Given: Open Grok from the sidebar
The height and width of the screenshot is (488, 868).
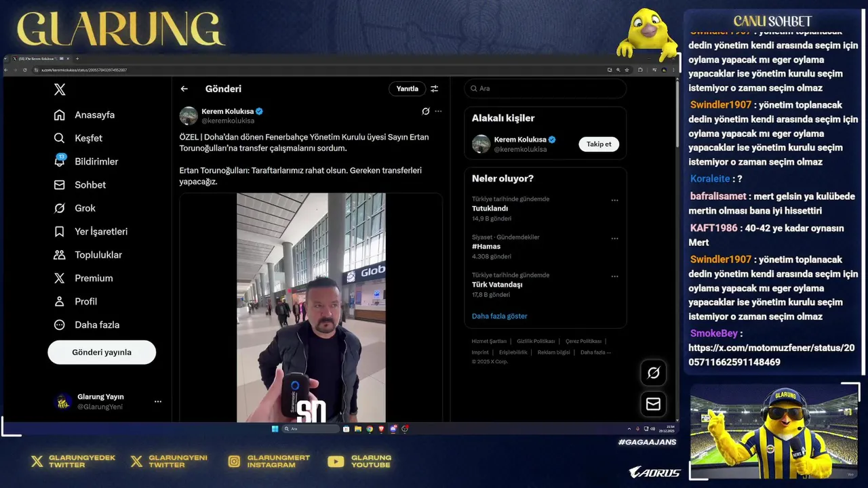Looking at the screenshot, I should 75,208.
